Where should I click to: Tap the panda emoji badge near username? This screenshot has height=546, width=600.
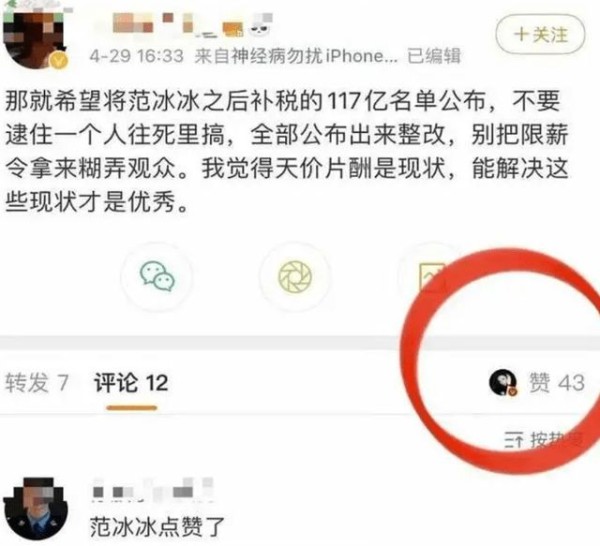260,26
